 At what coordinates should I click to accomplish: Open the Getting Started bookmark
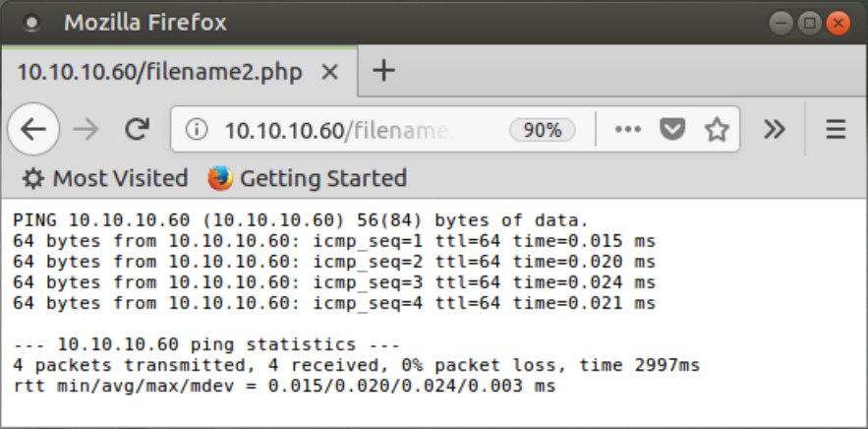pos(308,178)
